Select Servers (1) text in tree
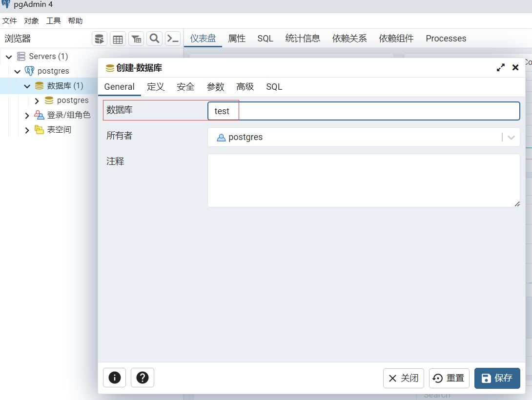Image resolution: width=532 pixels, height=400 pixels. coord(48,56)
